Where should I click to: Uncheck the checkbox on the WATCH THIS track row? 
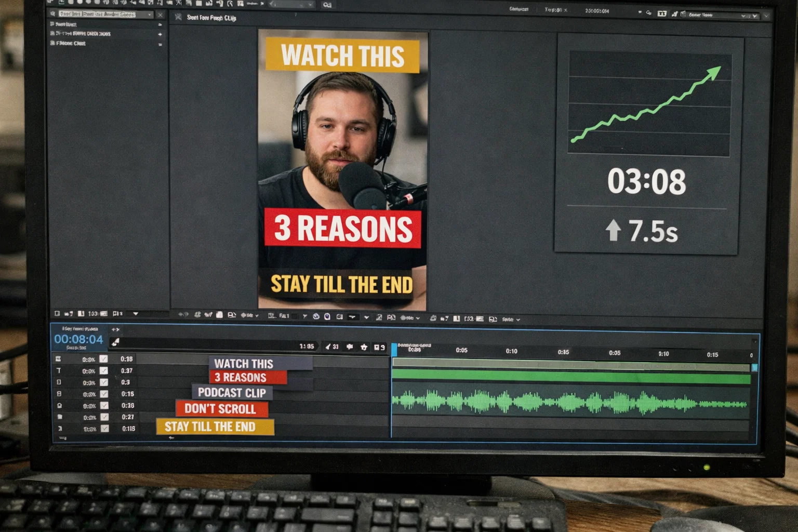coord(103,360)
